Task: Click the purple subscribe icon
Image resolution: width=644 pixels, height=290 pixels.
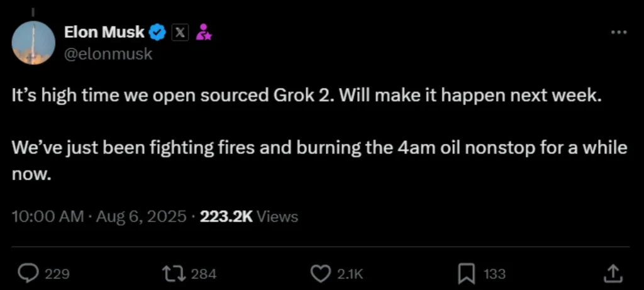Action: click(x=203, y=33)
